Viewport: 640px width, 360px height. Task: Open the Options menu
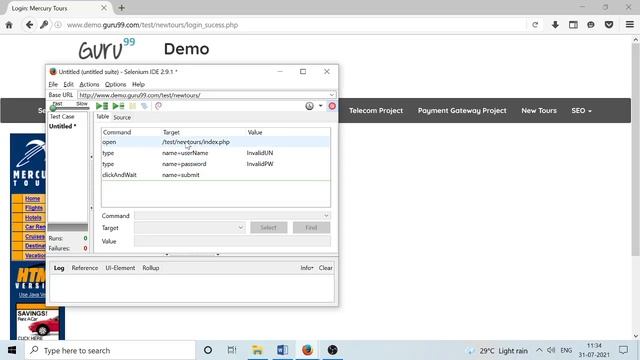[116, 84]
